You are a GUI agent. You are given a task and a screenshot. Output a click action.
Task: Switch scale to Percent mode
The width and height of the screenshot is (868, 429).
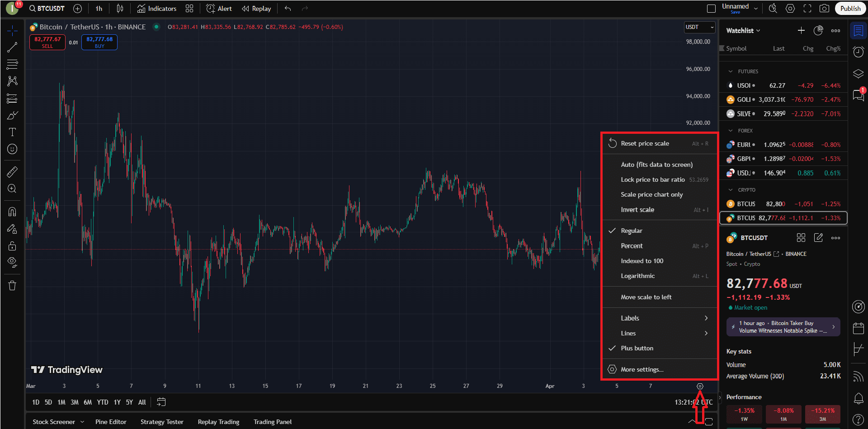coord(660,246)
